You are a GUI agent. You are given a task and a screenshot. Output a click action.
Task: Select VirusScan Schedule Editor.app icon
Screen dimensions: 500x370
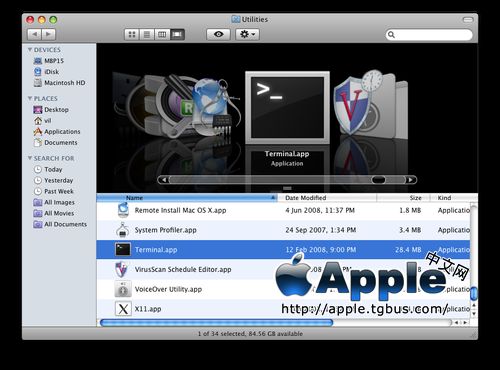pos(121,269)
